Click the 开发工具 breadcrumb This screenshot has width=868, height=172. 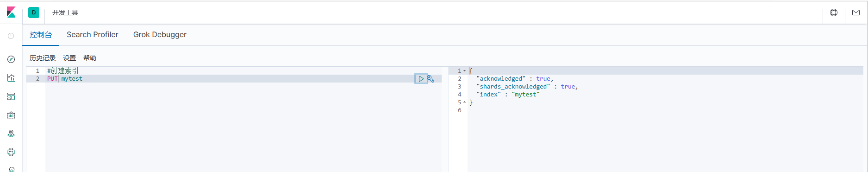coord(65,13)
